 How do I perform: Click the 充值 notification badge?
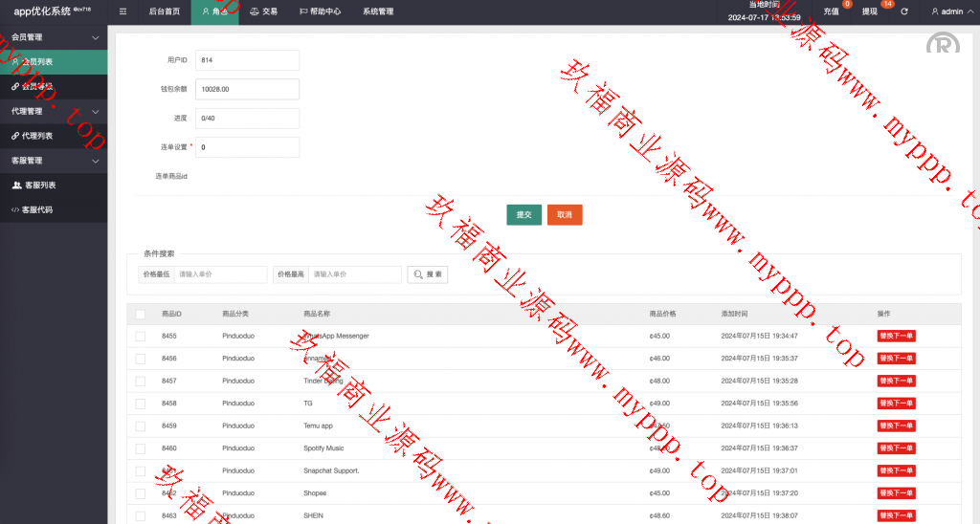coord(846,5)
